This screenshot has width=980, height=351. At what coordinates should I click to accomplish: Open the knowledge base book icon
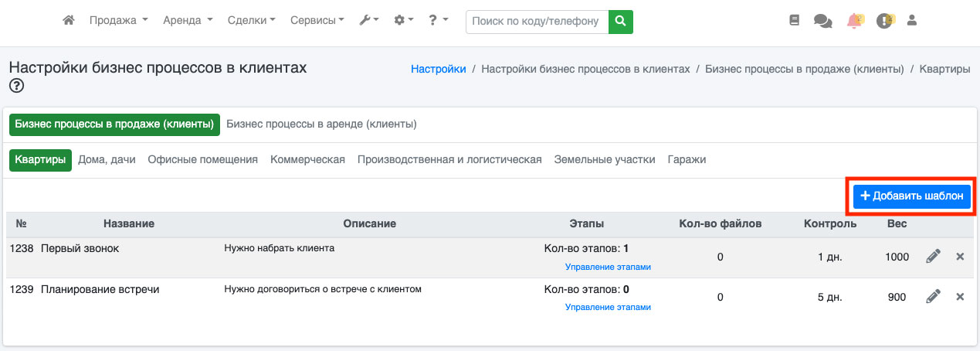pos(795,21)
